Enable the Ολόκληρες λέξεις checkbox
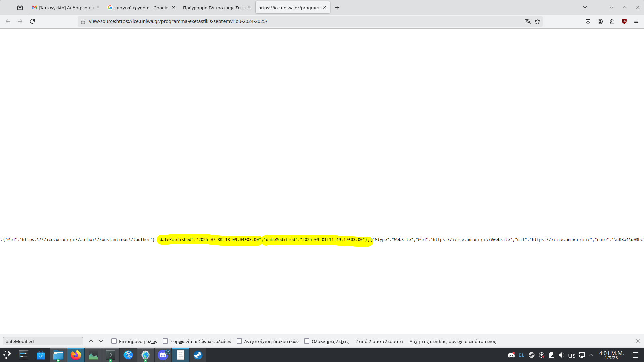Image resolution: width=644 pixels, height=362 pixels. (307, 341)
